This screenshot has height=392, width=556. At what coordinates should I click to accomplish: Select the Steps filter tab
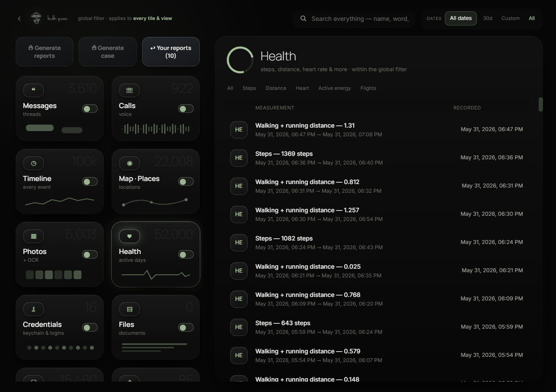249,88
